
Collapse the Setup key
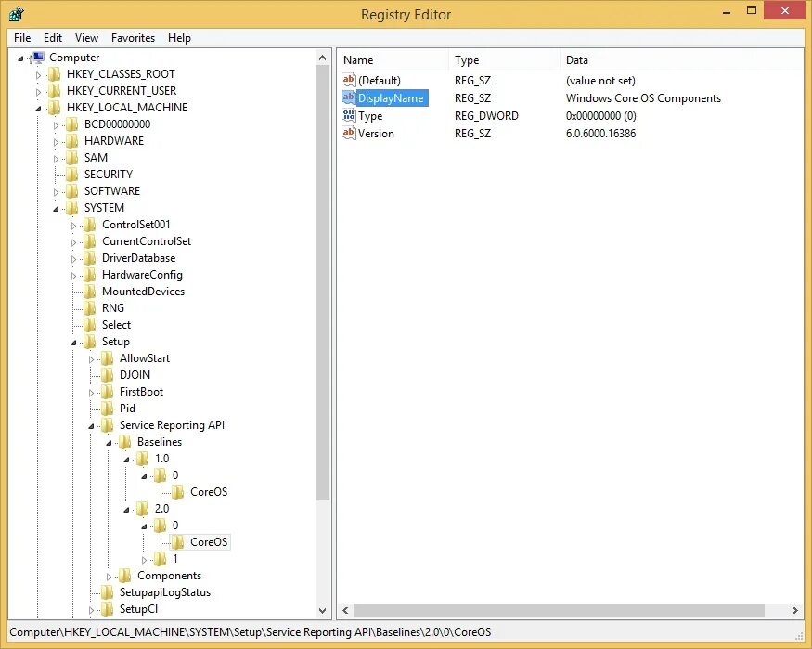(x=73, y=343)
